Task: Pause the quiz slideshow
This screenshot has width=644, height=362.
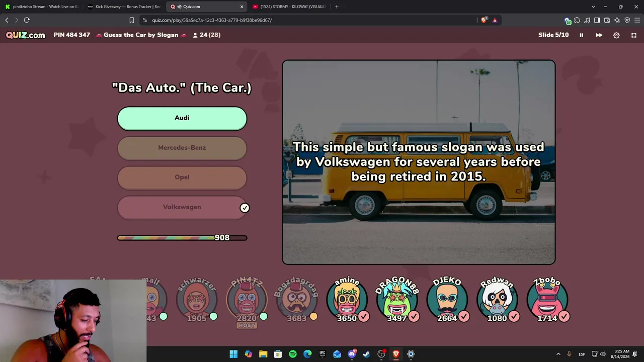Action: 581,35
